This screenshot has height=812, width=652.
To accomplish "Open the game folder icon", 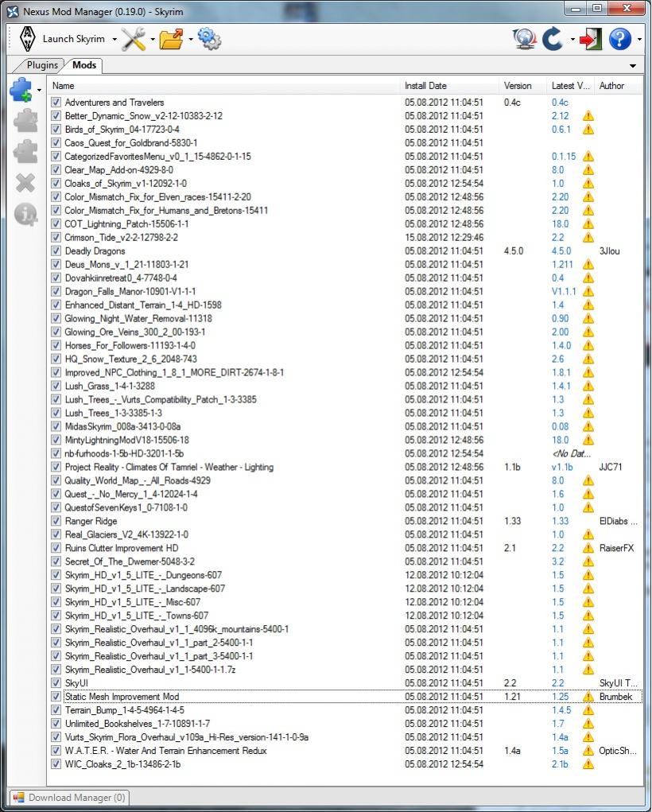I will (x=172, y=39).
